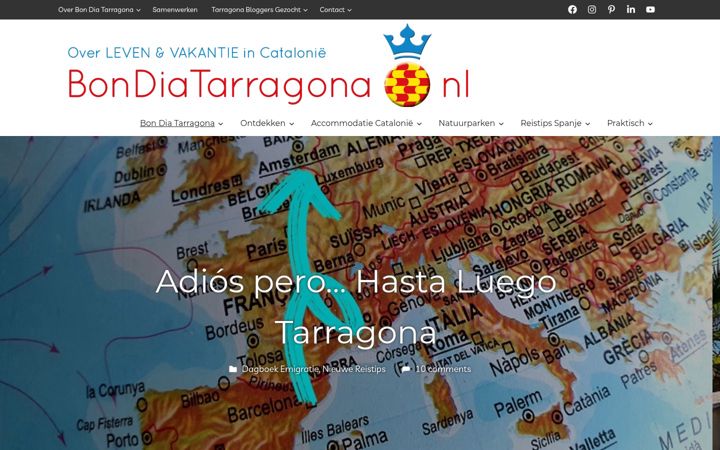Click the comment bubble icon
720x450 pixels.
tap(406, 369)
